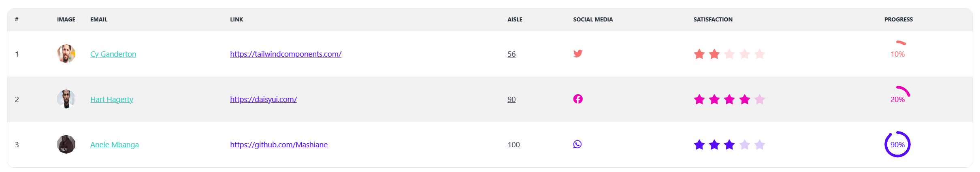Screen dimensions: 980x172
Task: Click the 90% radial progress indicator
Action: 897,144
